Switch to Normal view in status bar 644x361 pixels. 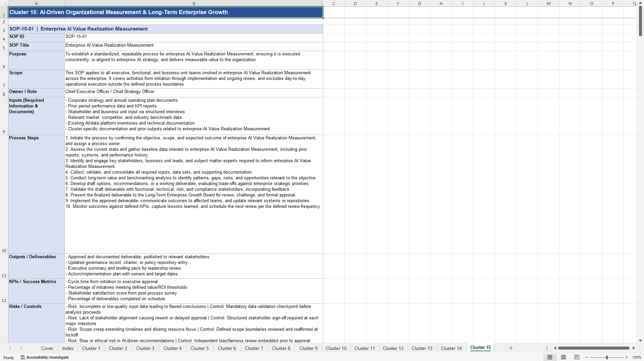(550, 357)
